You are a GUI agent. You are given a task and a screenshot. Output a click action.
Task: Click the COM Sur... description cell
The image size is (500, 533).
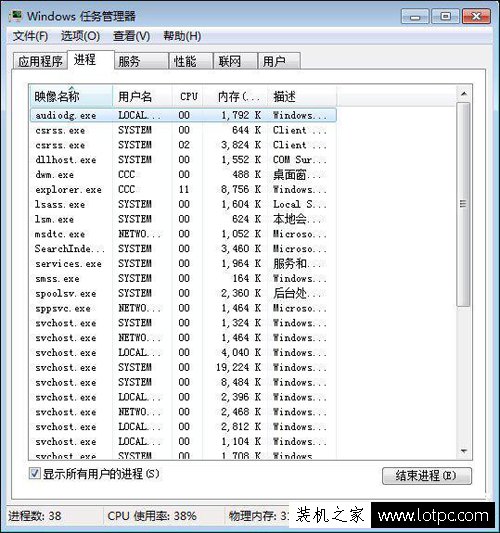pyautogui.click(x=300, y=160)
